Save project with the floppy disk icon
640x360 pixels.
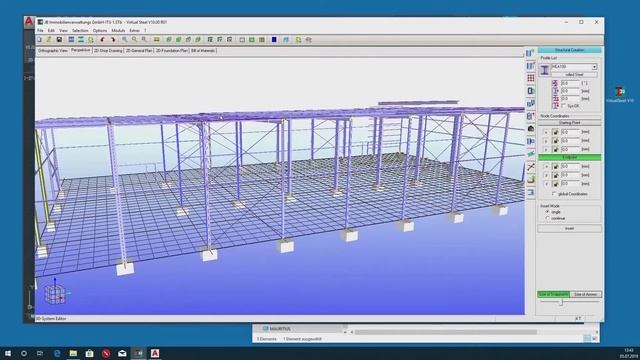pos(59,40)
